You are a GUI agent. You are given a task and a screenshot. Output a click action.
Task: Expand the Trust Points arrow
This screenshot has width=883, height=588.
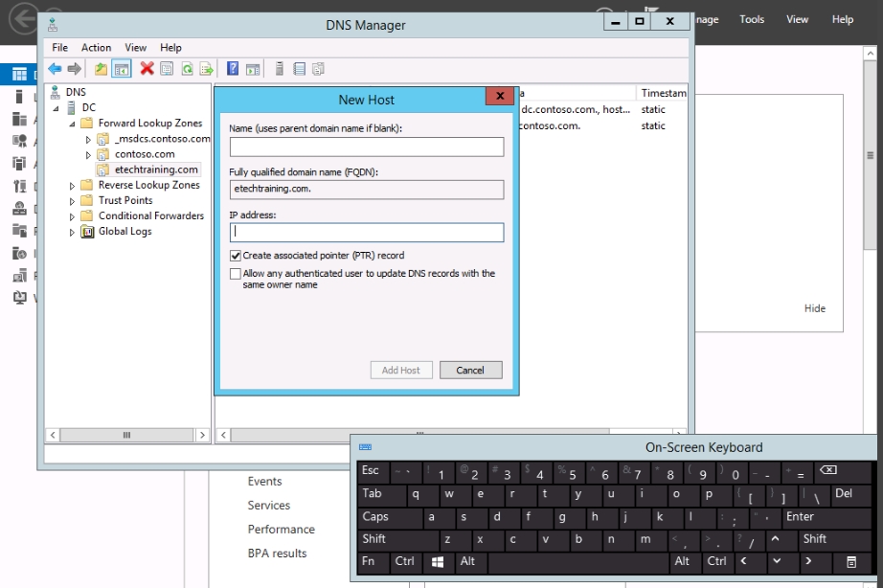pos(72,201)
